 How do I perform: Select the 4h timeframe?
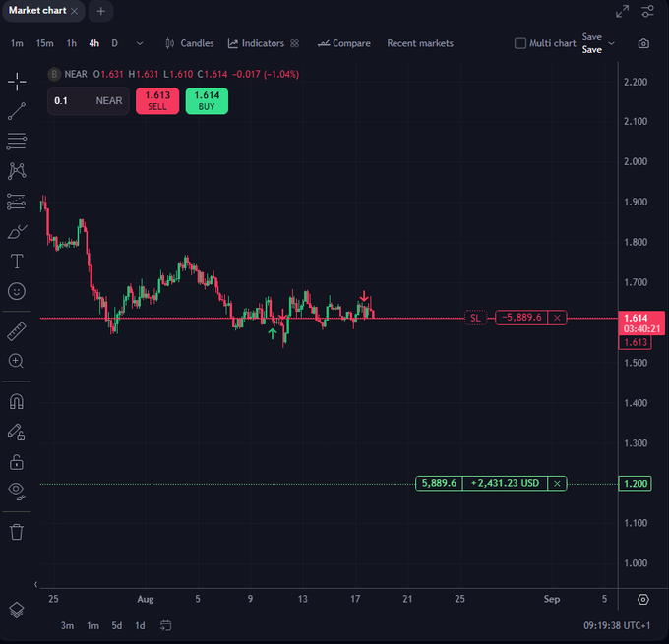[93, 43]
